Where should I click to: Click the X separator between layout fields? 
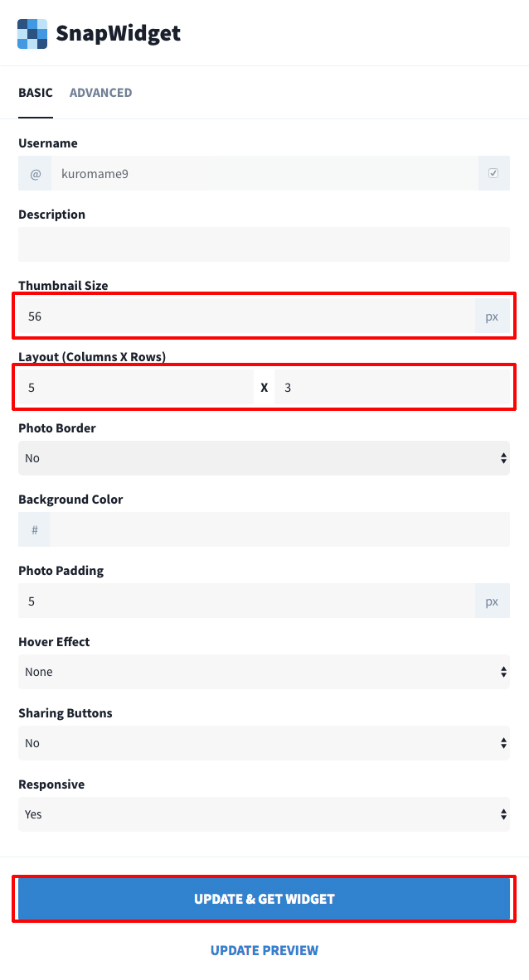(264, 388)
